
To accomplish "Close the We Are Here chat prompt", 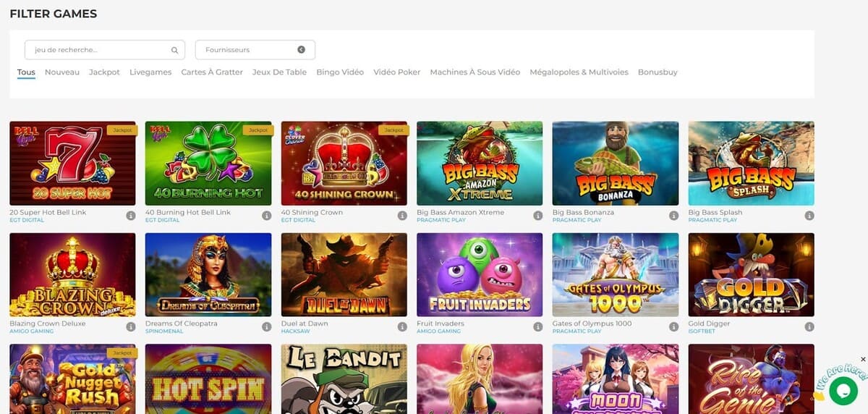I will point(863,360).
